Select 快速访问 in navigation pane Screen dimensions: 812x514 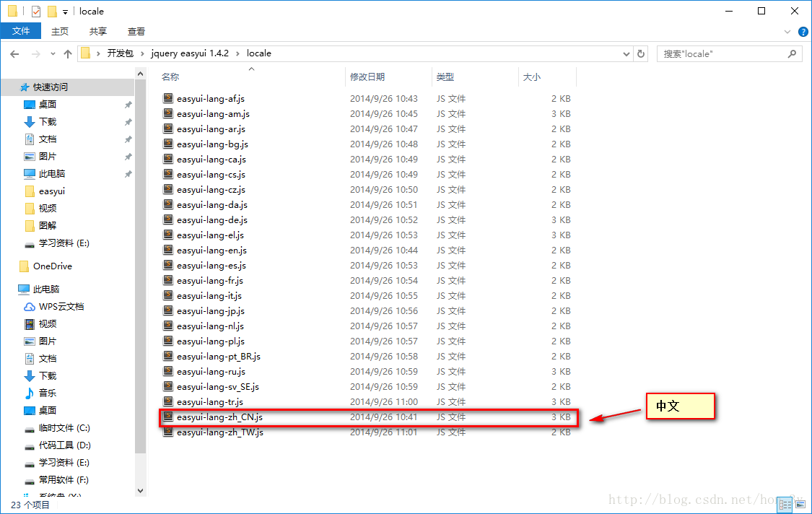click(67, 87)
